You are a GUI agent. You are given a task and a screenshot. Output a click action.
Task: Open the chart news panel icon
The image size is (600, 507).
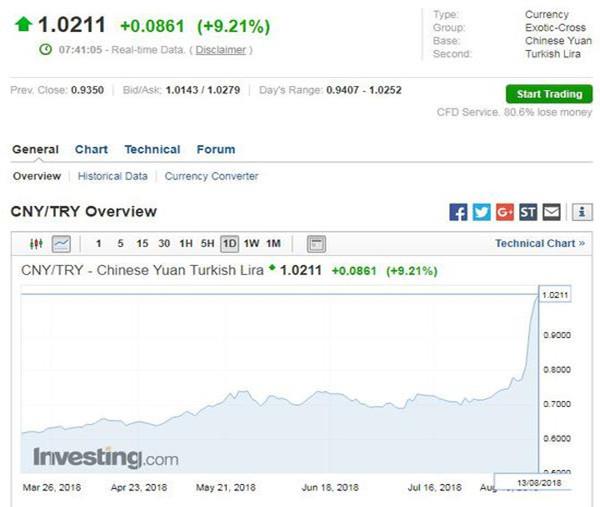pyautogui.click(x=316, y=244)
